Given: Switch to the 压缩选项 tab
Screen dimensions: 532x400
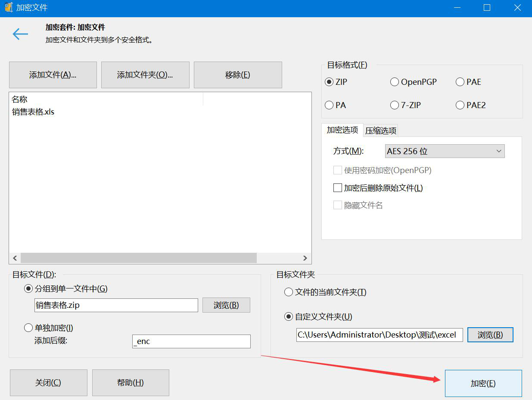Looking at the screenshot, I should click(381, 131).
